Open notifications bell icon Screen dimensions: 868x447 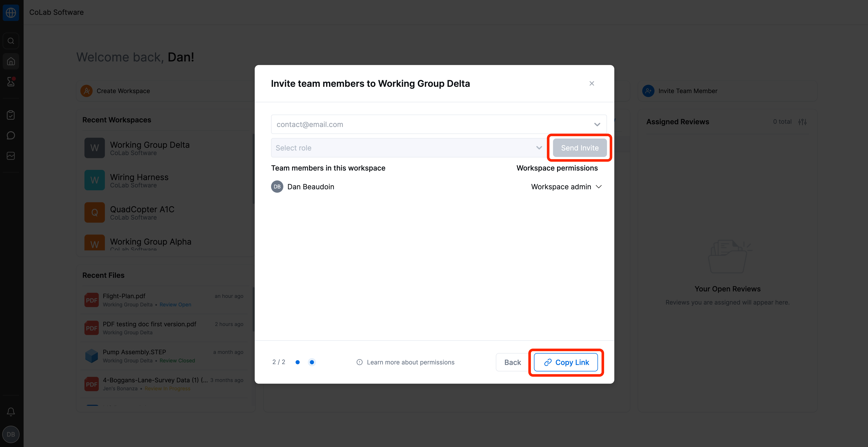tap(11, 412)
